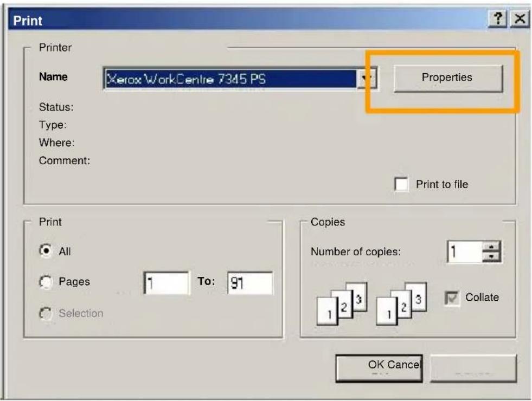Click the Status: label

coord(56,107)
